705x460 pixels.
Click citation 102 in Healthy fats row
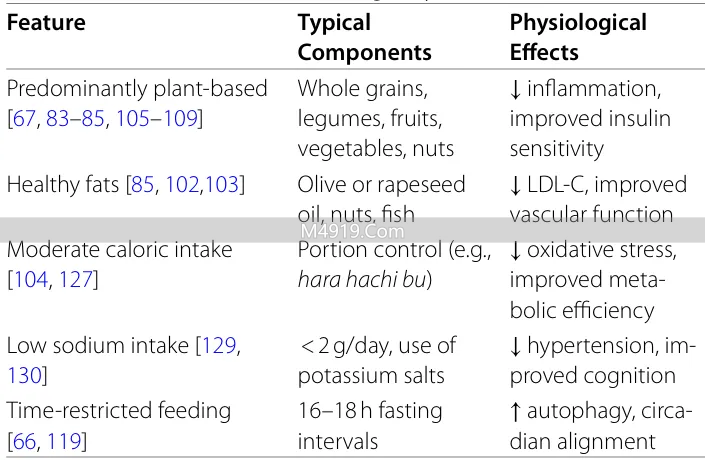(182, 185)
